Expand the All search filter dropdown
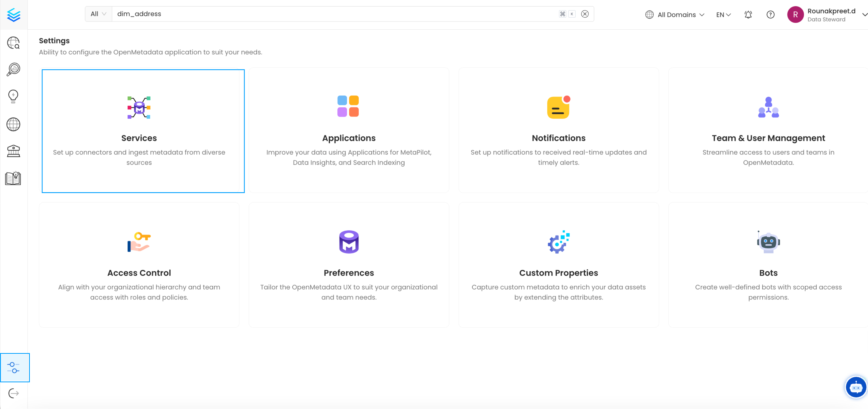This screenshot has width=868, height=417. point(98,14)
